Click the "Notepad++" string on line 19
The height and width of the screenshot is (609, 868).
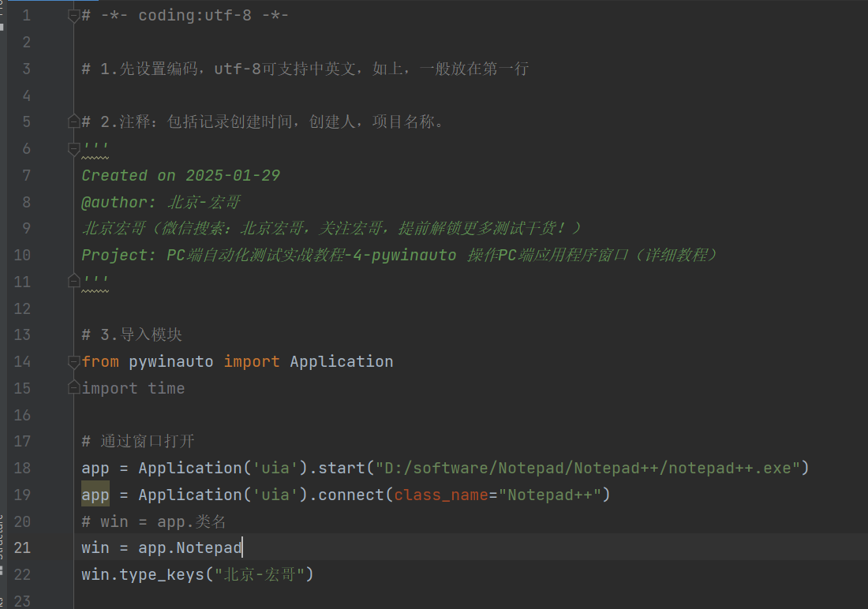pos(550,495)
